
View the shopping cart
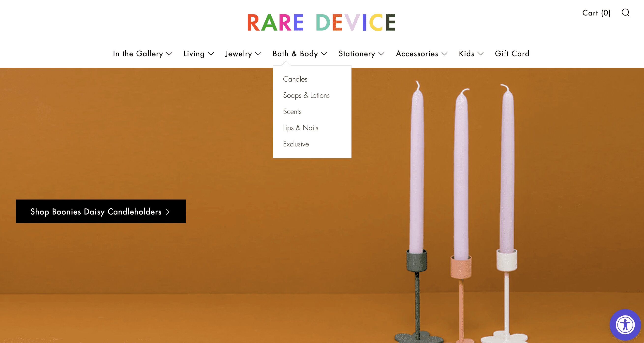596,13
